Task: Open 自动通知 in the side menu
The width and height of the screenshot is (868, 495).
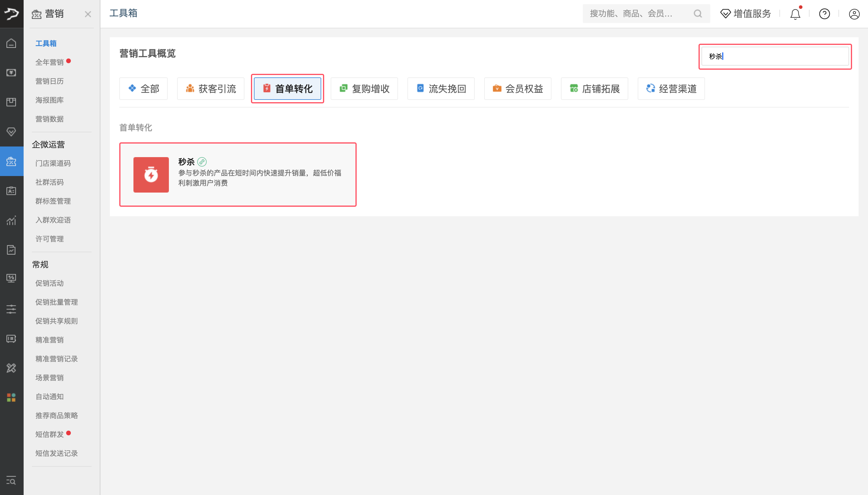Action: (50, 397)
